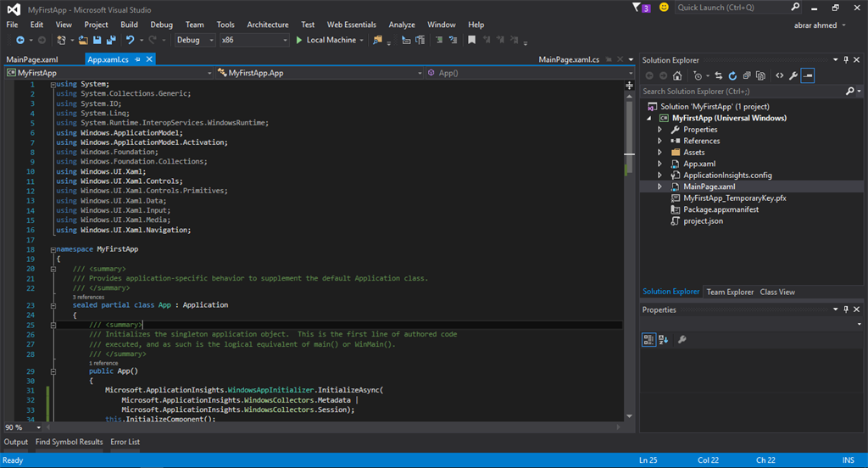Open the notifications flag icon
Viewport: 868px width, 468px height.
click(637, 8)
